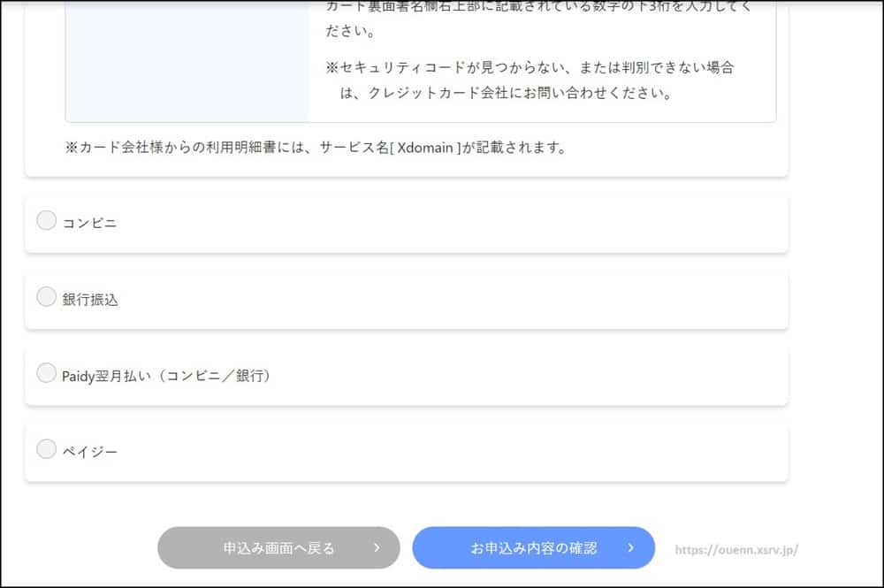Select Paidy翌月払い radio button

(47, 373)
